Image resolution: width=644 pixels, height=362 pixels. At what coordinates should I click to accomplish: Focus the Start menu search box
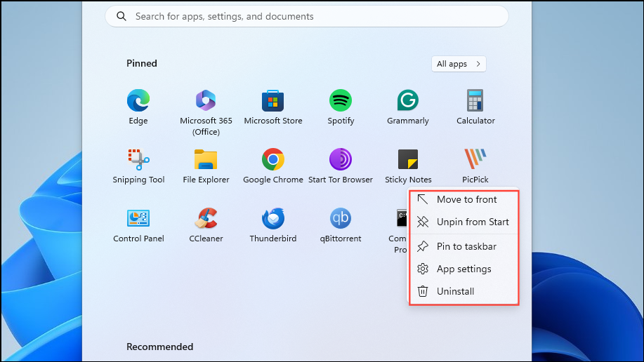click(307, 16)
